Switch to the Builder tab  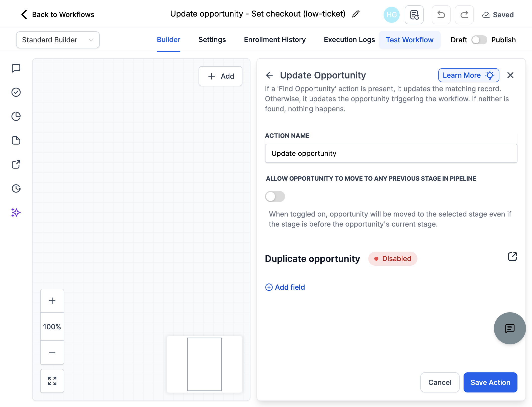[168, 40]
